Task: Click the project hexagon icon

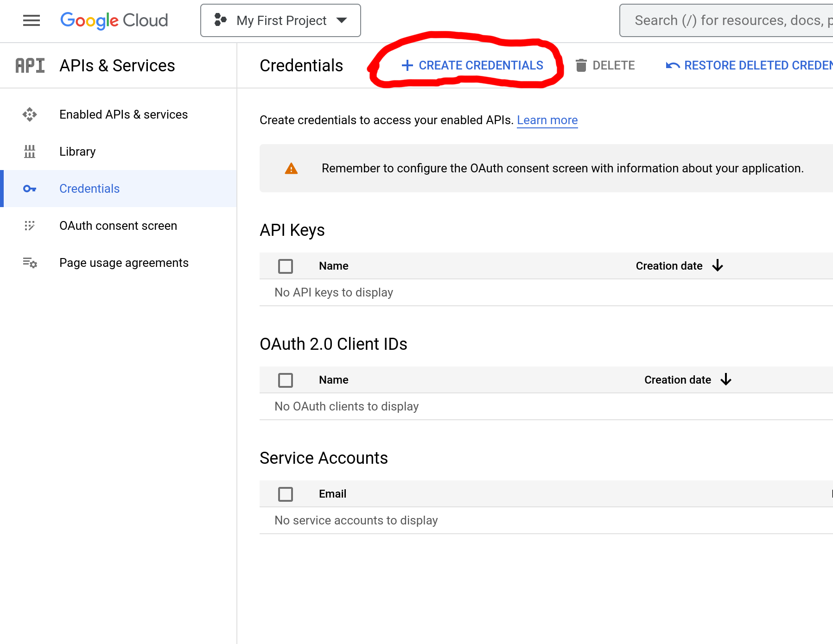Action: point(221,20)
